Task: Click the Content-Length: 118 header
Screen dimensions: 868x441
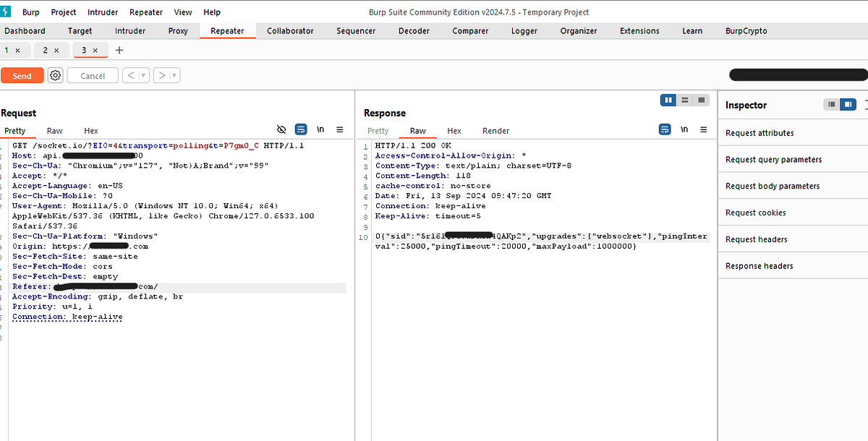Action: [423, 176]
